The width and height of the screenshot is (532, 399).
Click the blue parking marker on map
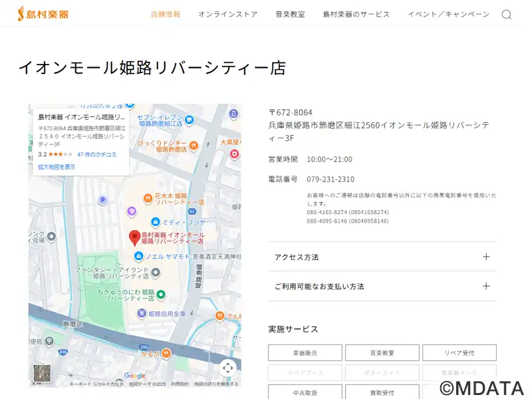[x=102, y=199]
